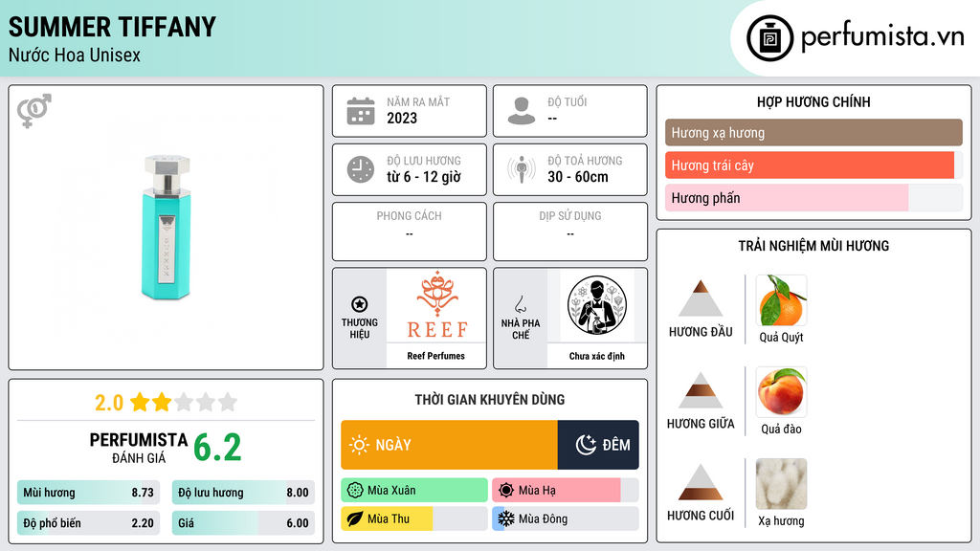Click the Hương đầu label
Screen dimensions: 980x551
(x=701, y=332)
